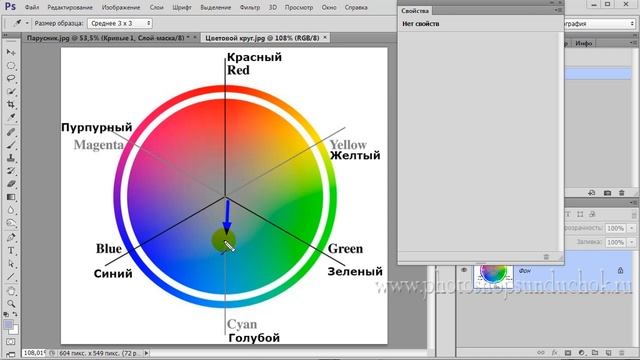Image resolution: width=640 pixels, height=360 pixels.
Task: Add a layer mask in Layers panel
Action: pyautogui.click(x=568, y=352)
